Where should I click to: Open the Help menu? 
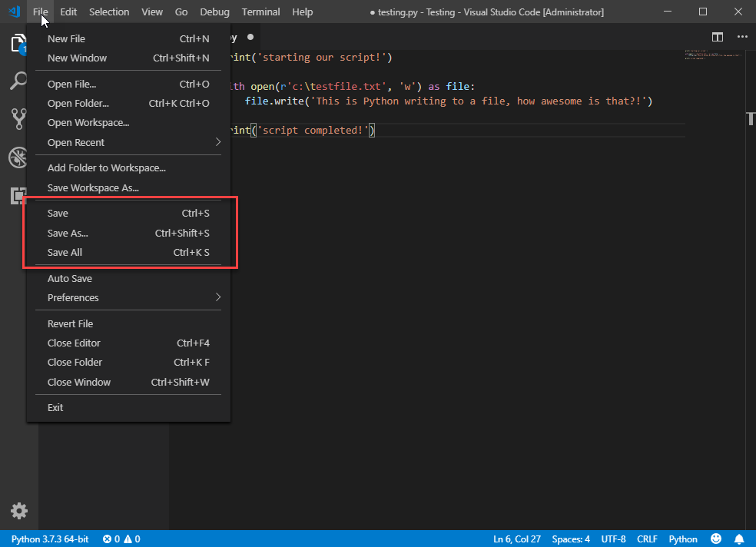pyautogui.click(x=302, y=12)
